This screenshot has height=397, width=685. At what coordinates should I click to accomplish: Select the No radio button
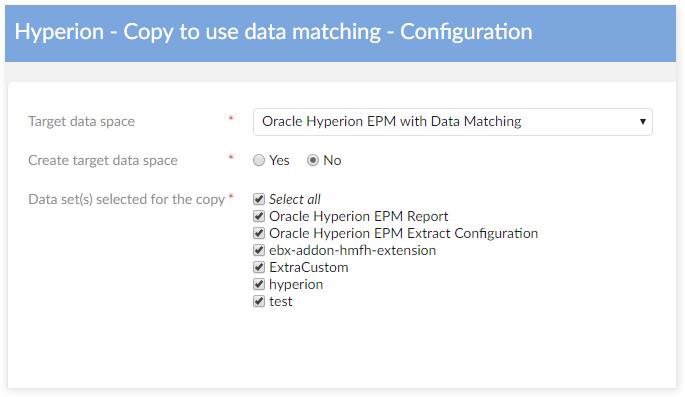pyautogui.click(x=313, y=160)
